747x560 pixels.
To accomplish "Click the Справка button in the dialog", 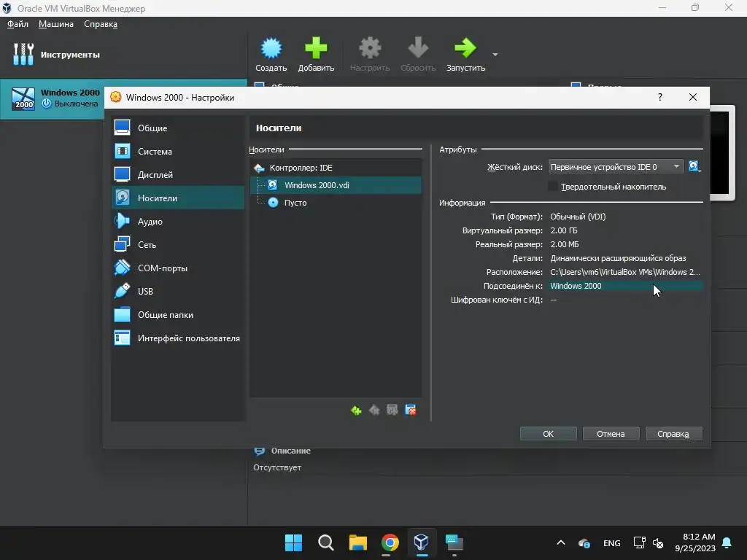I will pos(673,434).
